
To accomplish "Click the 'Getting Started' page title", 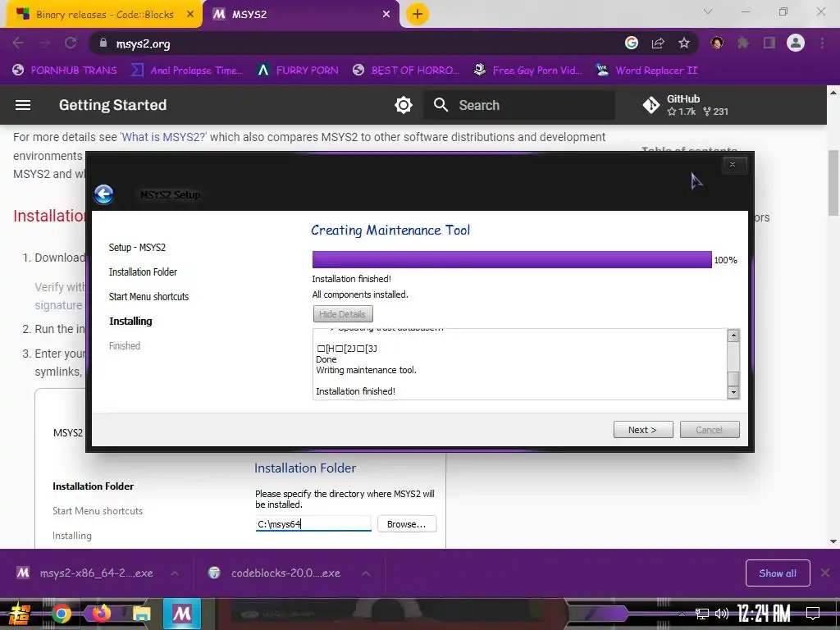I will coord(113,105).
